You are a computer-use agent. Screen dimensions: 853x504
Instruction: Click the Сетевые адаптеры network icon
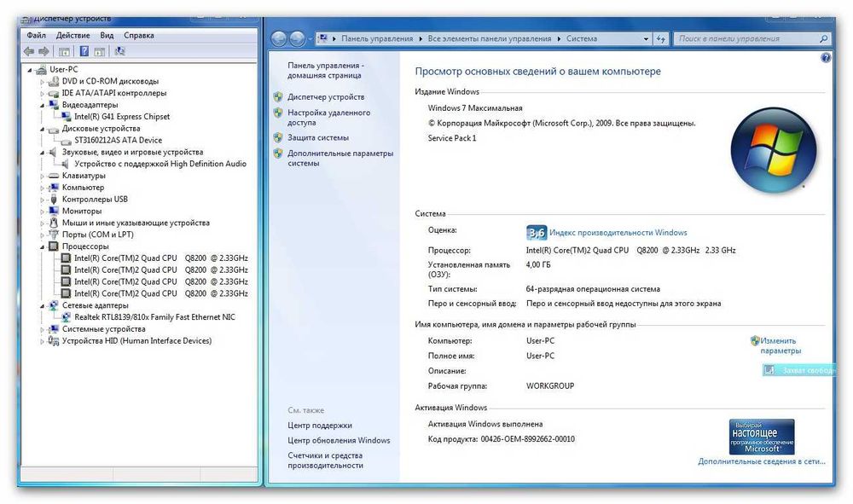53,305
